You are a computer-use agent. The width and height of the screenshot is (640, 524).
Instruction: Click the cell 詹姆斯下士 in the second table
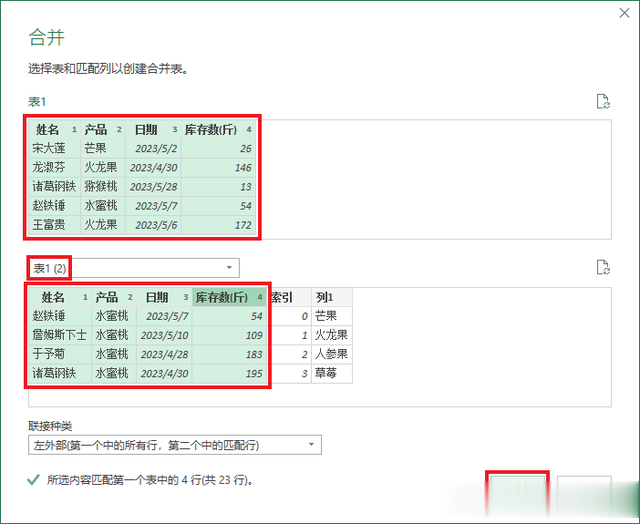coord(60,335)
